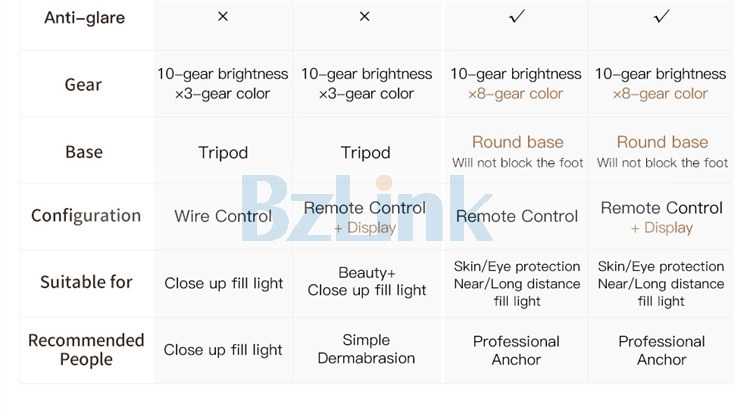The height and width of the screenshot is (416, 750).
Task: Click Close up fill light in Recommended People row
Action: [223, 350]
